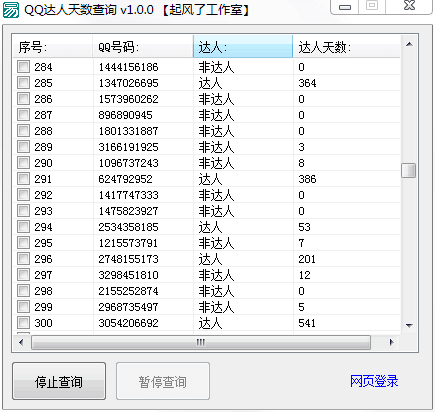
Task: Open the 网页登录 link
Action: tap(374, 381)
